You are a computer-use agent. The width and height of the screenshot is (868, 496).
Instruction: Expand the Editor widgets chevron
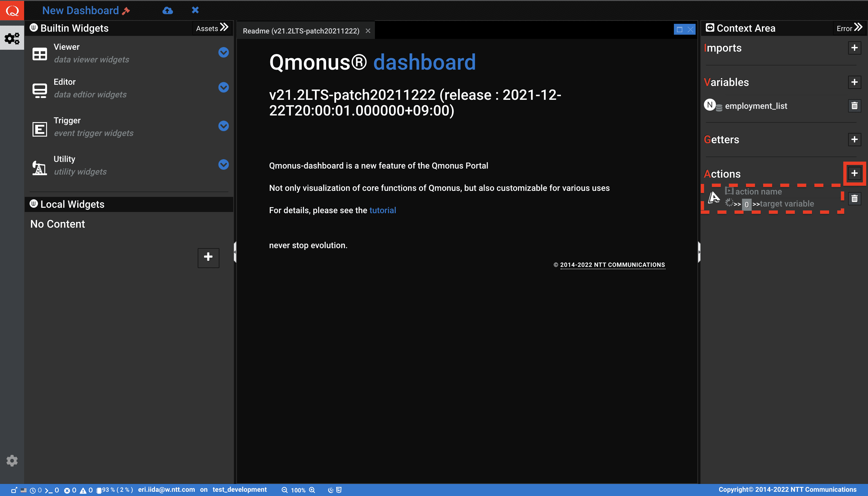point(223,87)
